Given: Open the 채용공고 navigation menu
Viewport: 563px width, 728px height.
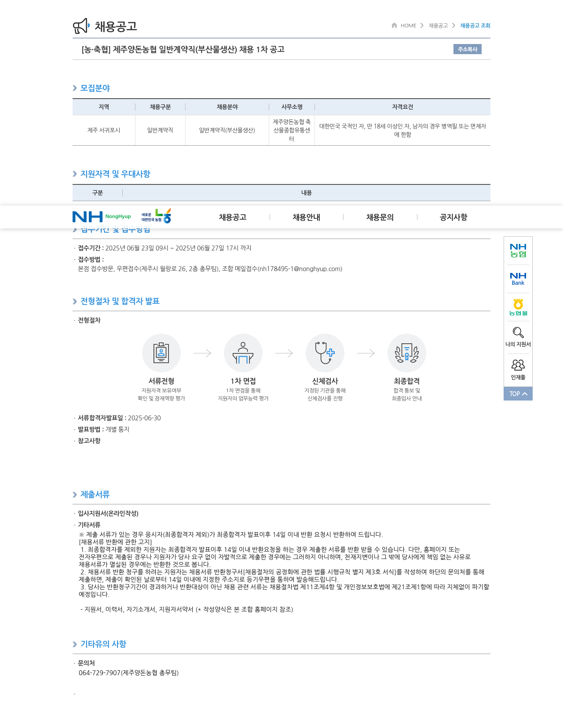Looking at the screenshot, I should (x=233, y=217).
